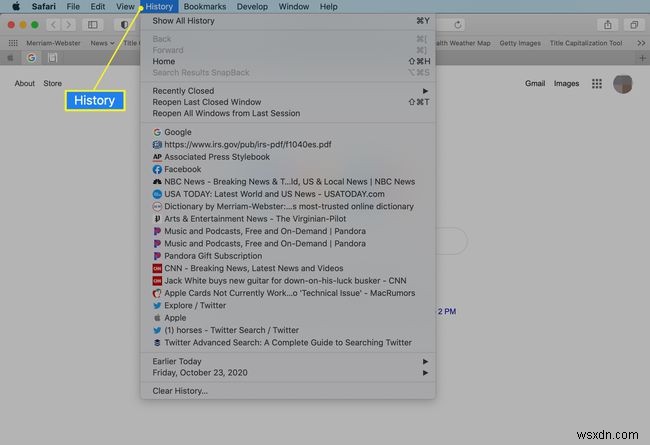Open the Bookmarks menu
Viewport: 650px width, 445px height.
[205, 7]
